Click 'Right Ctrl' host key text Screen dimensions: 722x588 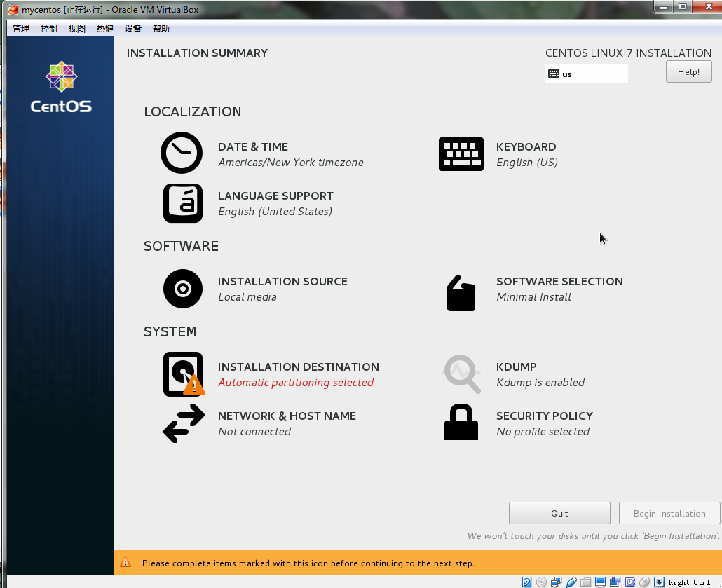pyautogui.click(x=689, y=582)
